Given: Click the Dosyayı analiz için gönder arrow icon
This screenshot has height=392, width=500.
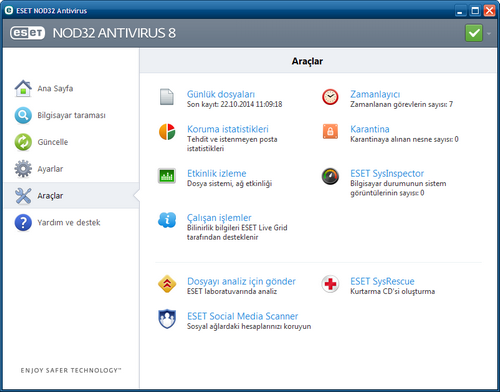Looking at the screenshot, I should [x=167, y=284].
